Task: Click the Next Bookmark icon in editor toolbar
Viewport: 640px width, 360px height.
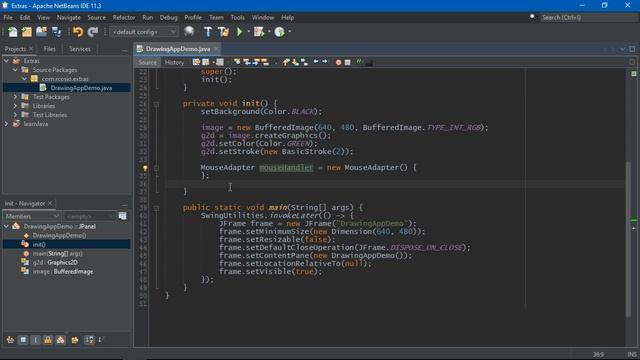Action: [295, 62]
